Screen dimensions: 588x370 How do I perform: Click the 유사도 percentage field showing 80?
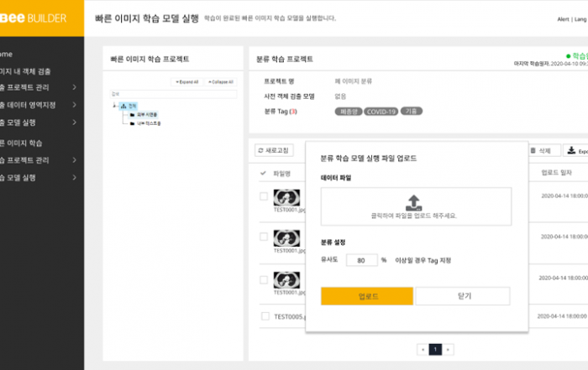click(361, 260)
